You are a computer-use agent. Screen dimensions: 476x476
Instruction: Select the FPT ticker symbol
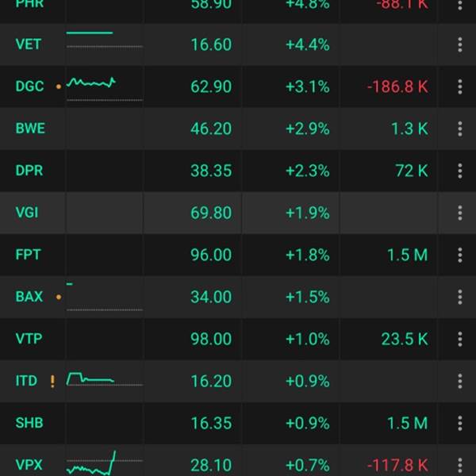(x=28, y=255)
